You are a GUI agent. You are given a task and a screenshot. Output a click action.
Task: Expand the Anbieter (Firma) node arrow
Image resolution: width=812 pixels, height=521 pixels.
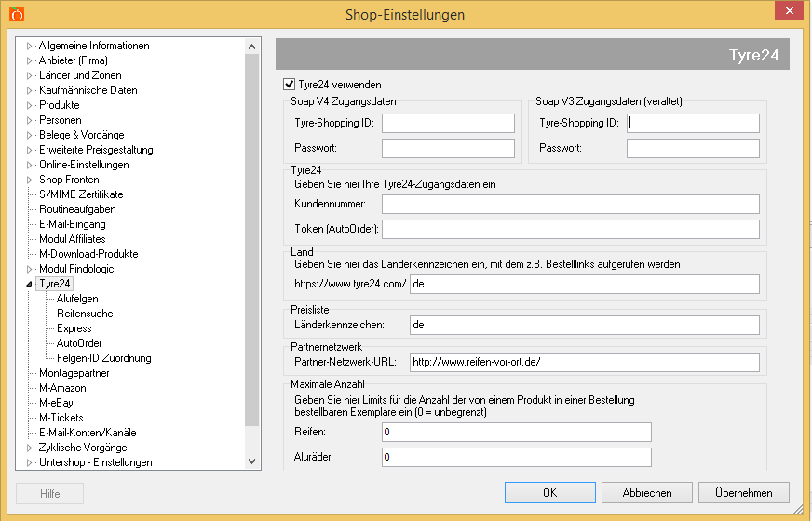tap(30, 60)
